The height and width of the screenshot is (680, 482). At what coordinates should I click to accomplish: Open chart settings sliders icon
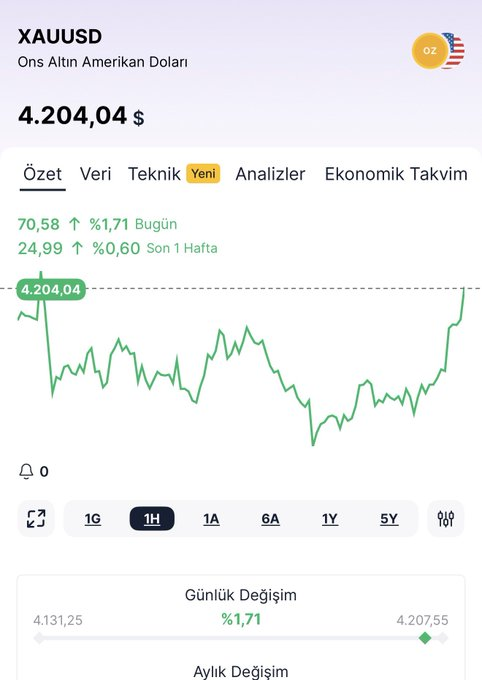pos(446,519)
